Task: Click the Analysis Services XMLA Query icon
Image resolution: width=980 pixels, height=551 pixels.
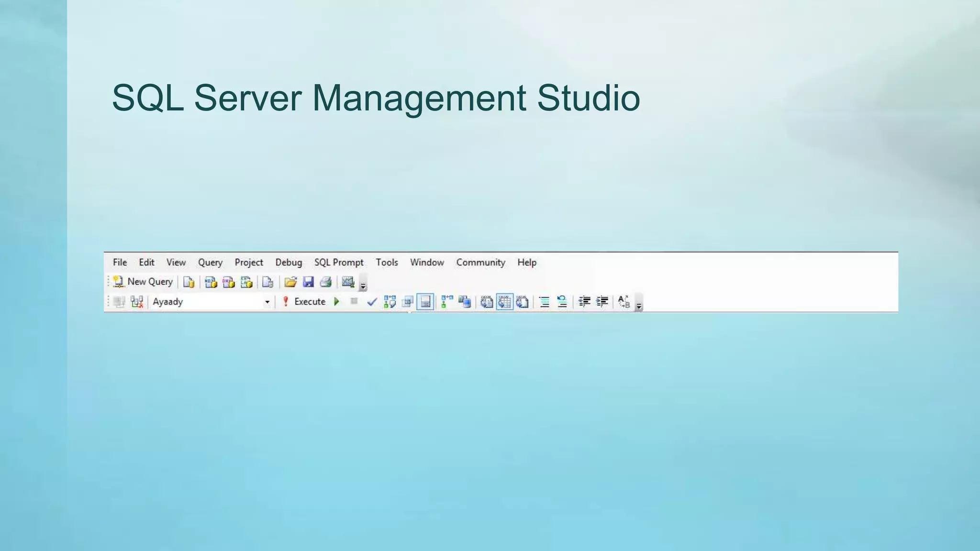Action: pos(246,282)
